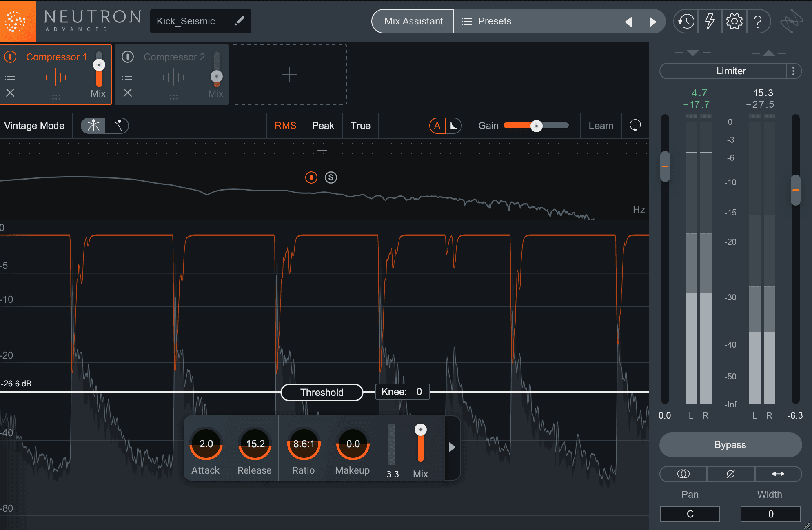This screenshot has height=530, width=812.
Task: Add new module in empty slot
Action: (x=289, y=75)
